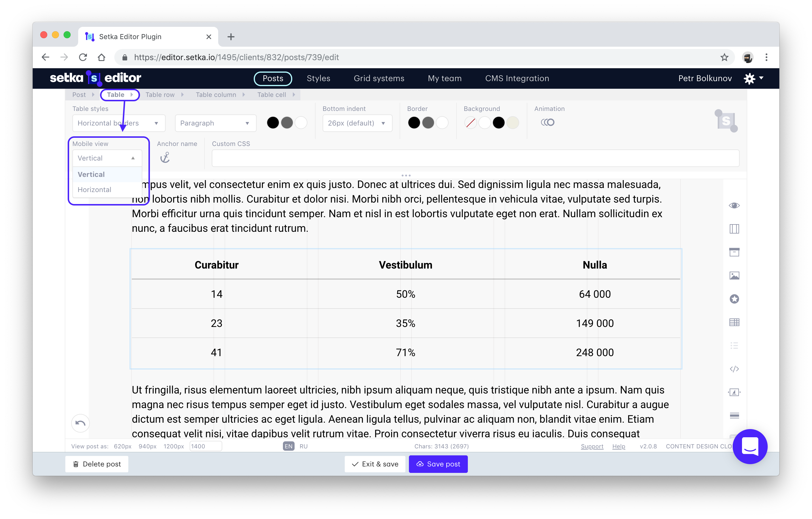Viewport: 812px width, 519px height.
Task: Click the image icon in right sidebar
Action: [734, 276]
